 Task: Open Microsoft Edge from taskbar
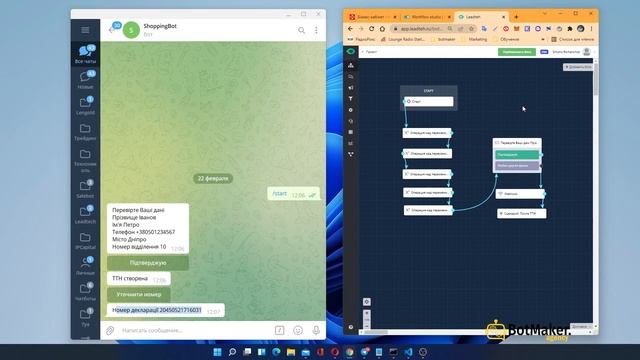[276, 352]
